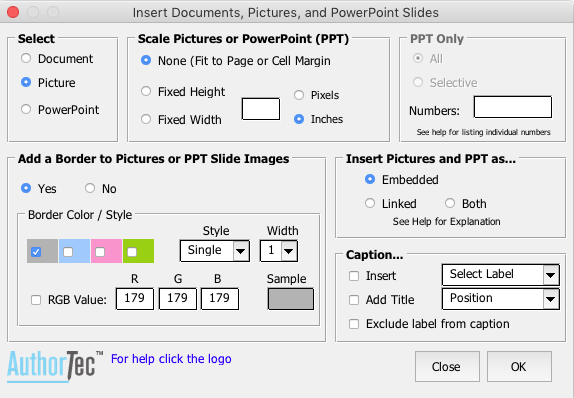The height and width of the screenshot is (398, 574).
Task: Choose the PowerPoint radio option
Action: (26, 109)
